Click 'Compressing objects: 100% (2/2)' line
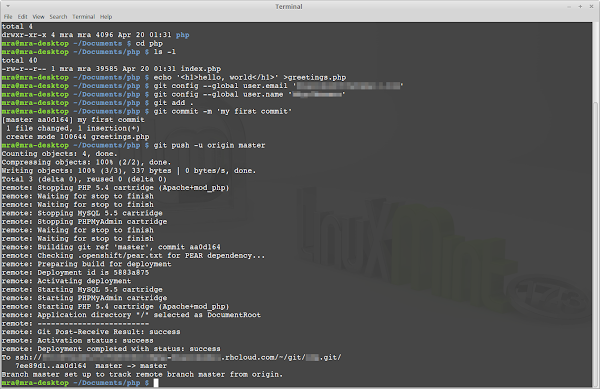This screenshot has width=600, height=389. (x=86, y=162)
